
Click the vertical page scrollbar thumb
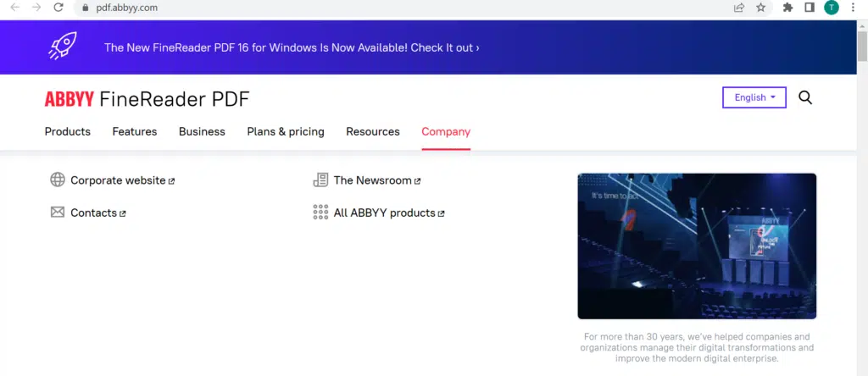[x=862, y=47]
